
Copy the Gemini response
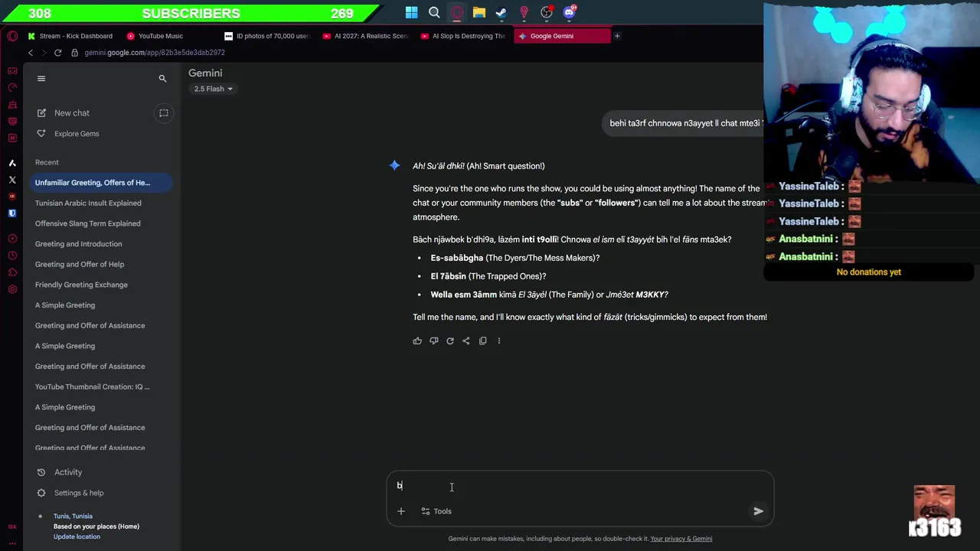[x=482, y=341]
